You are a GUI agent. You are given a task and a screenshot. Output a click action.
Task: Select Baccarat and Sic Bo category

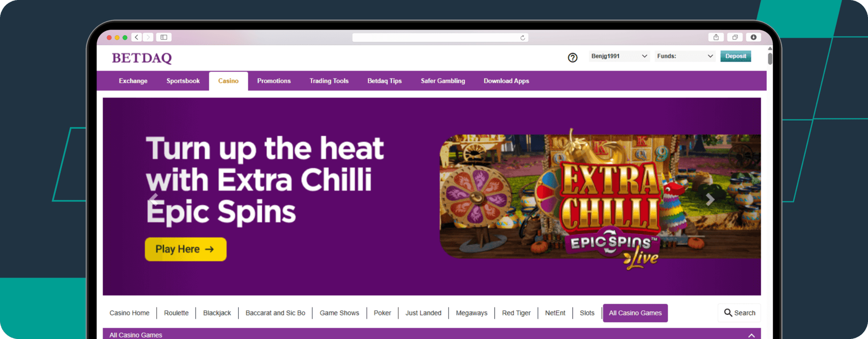pyautogui.click(x=275, y=313)
